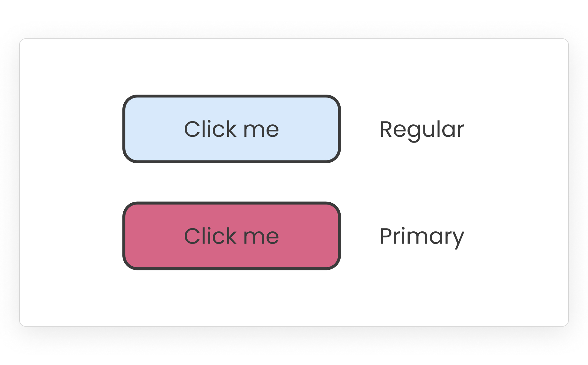Click the Regular style button

click(231, 129)
